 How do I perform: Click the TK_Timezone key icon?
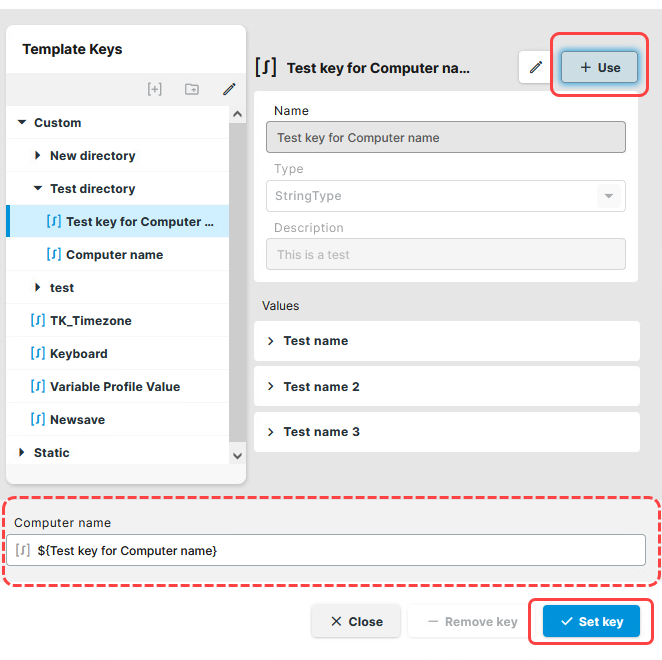[x=38, y=321]
